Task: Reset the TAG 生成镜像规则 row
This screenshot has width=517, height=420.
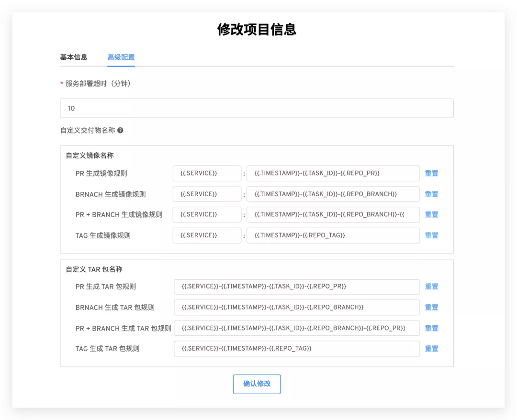Action: [431, 235]
